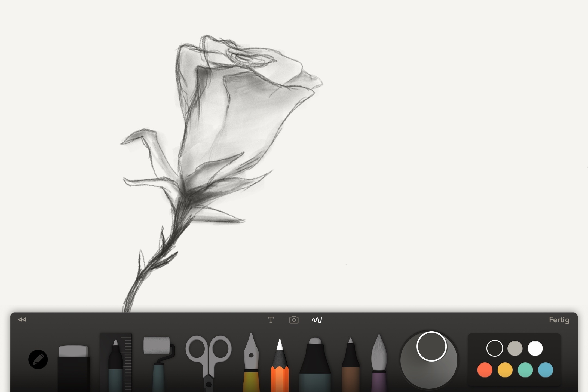Choose the gray color swatch
588x392 pixels.
coord(515,348)
